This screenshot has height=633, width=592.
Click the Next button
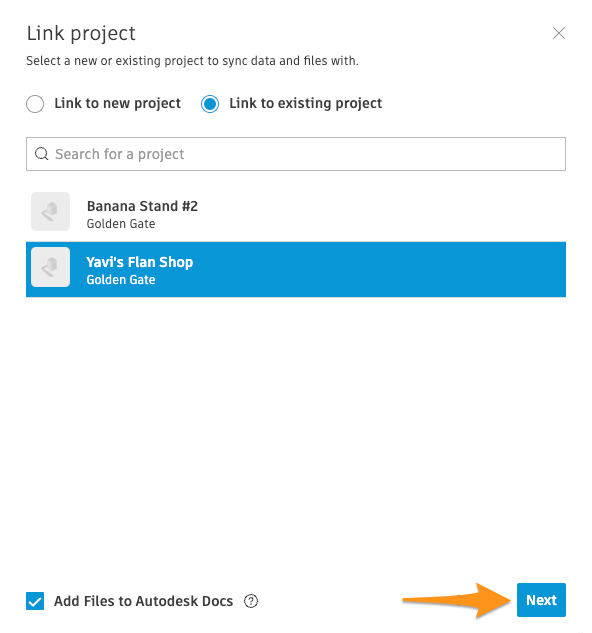(541, 600)
